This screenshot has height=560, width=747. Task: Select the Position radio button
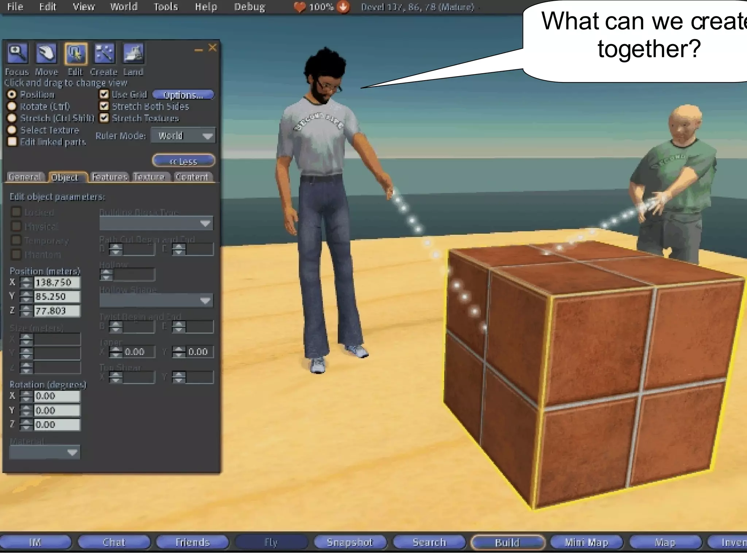(12, 94)
